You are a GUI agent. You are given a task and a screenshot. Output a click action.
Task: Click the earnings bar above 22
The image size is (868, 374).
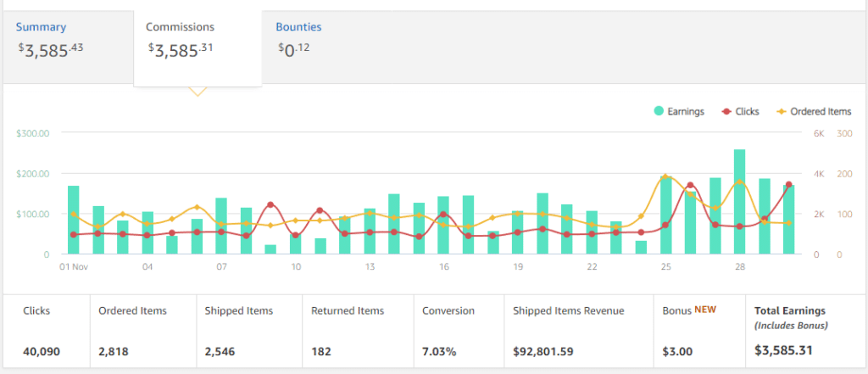592,232
